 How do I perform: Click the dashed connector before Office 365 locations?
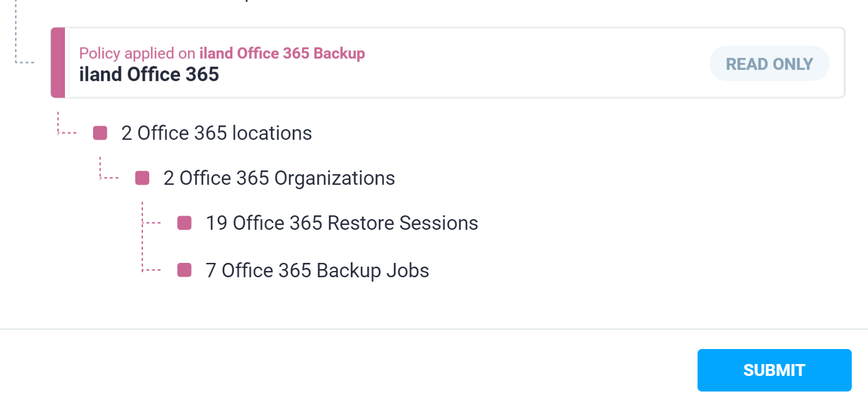click(67, 132)
